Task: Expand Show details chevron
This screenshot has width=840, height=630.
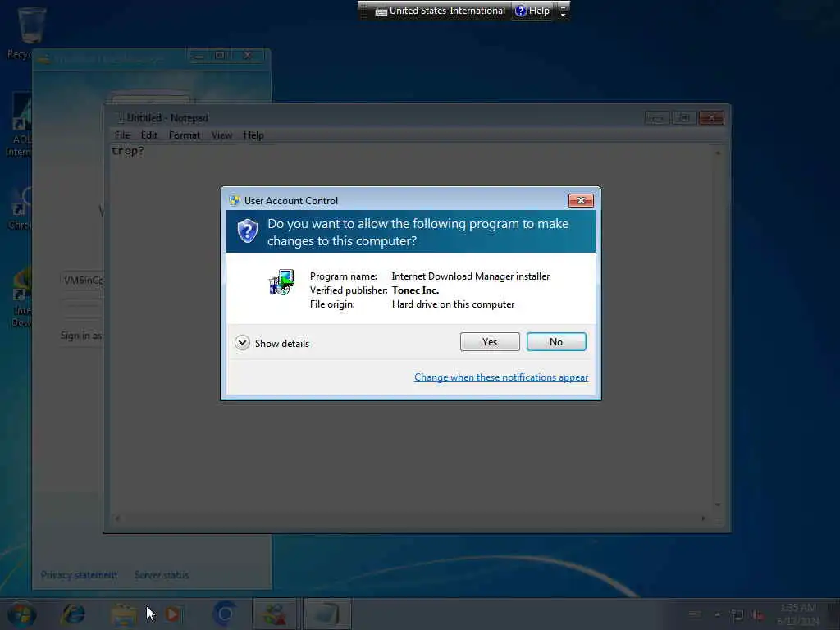Action: pyautogui.click(x=242, y=343)
